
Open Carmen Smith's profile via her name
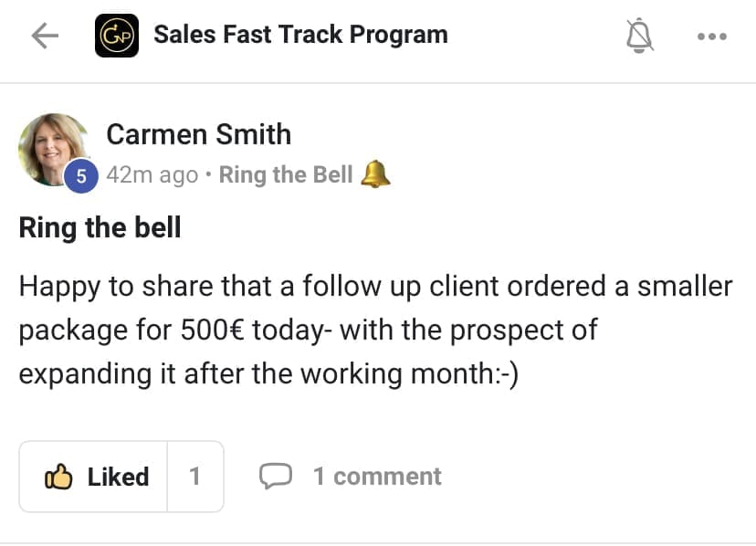[x=198, y=134]
